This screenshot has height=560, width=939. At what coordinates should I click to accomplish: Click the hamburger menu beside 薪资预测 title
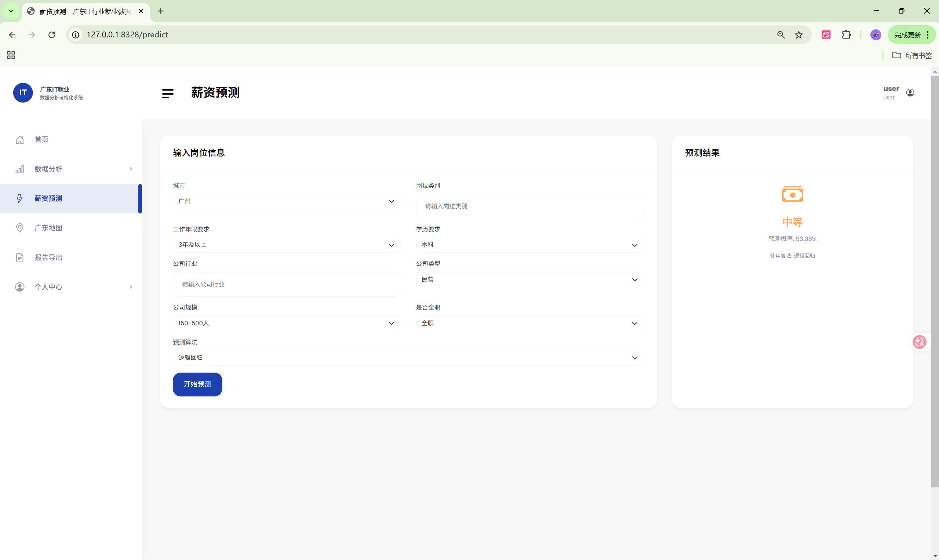168,93
